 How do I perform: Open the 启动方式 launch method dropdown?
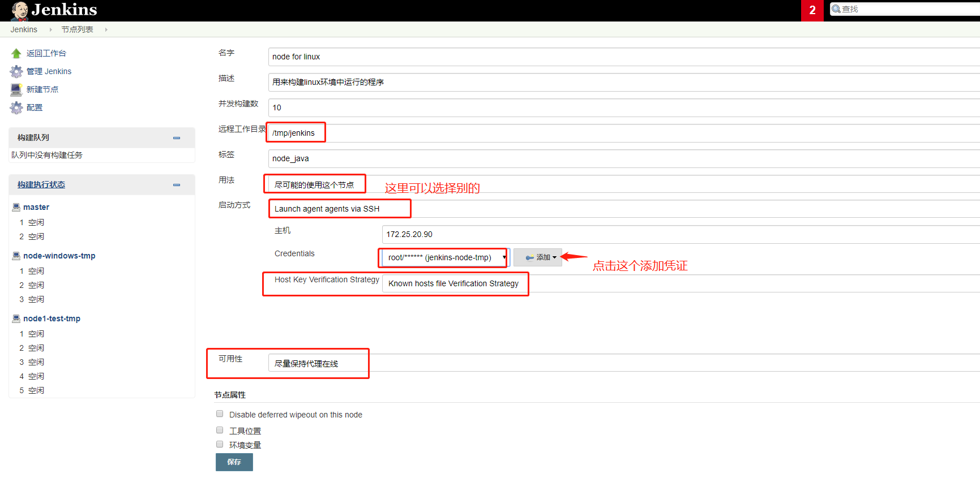tap(624, 209)
